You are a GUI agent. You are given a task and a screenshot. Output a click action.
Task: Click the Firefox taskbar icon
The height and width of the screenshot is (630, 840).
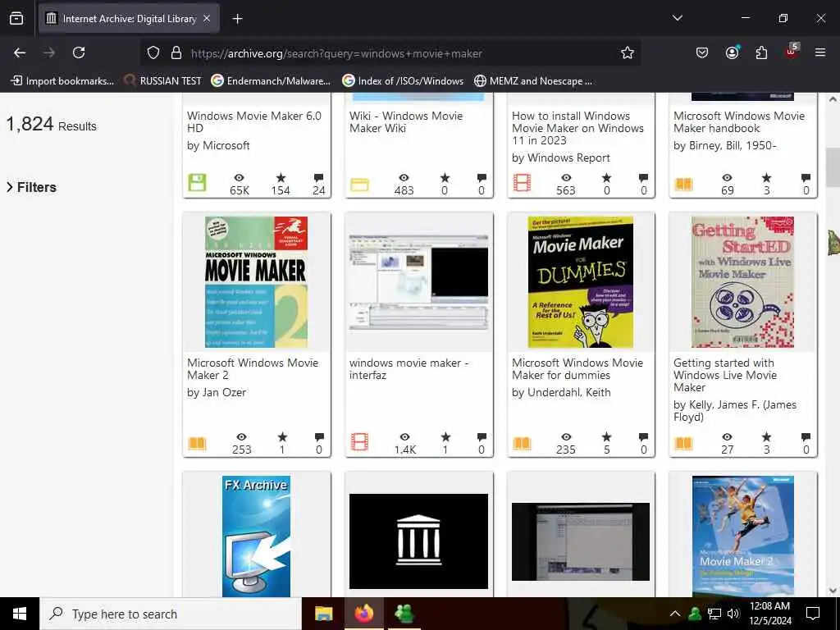(364, 614)
